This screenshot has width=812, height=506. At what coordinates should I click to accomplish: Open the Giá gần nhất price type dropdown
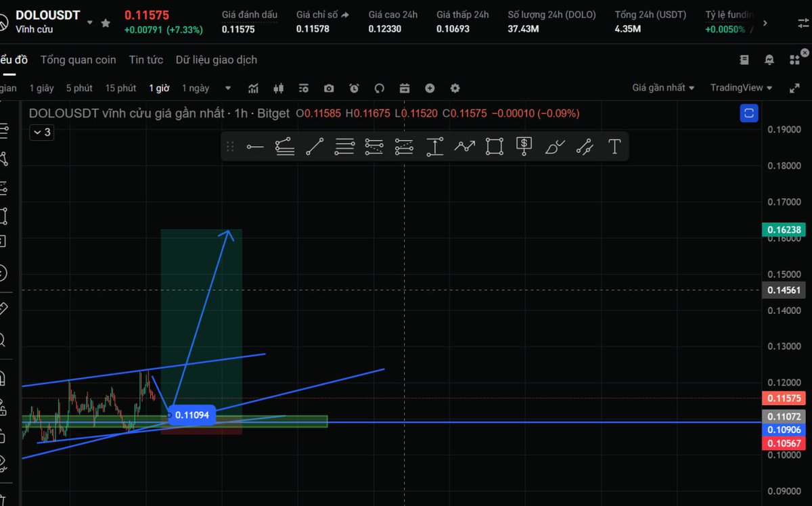663,88
